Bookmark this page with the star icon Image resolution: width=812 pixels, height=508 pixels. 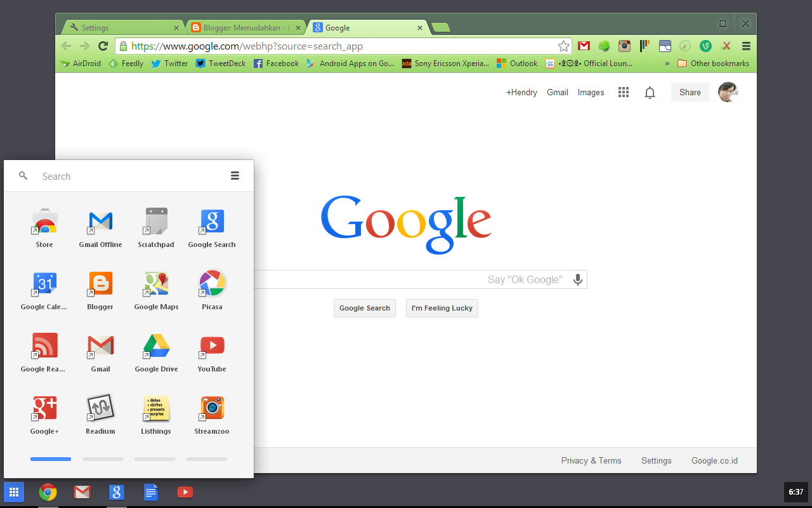click(563, 46)
